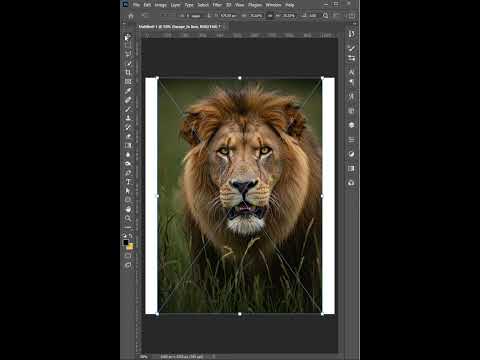Image resolution: width=480 pixels, height=360 pixels.
Task: Click the transform width percentage field
Action: (x=256, y=16)
